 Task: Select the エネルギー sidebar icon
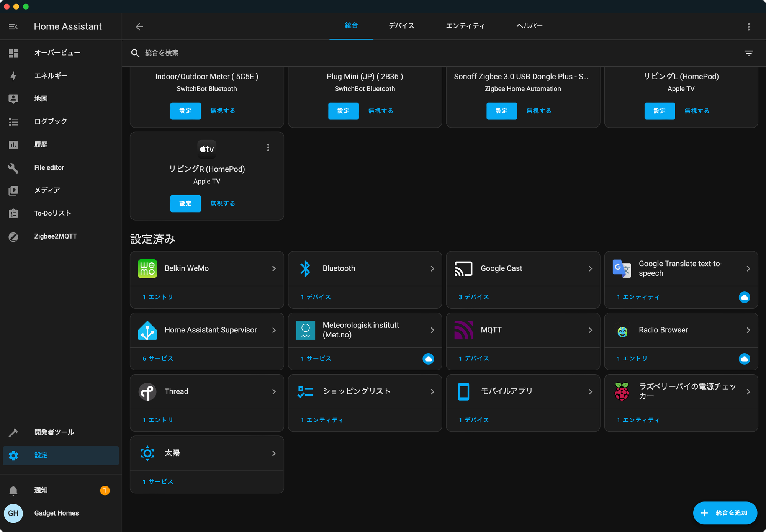coord(14,76)
